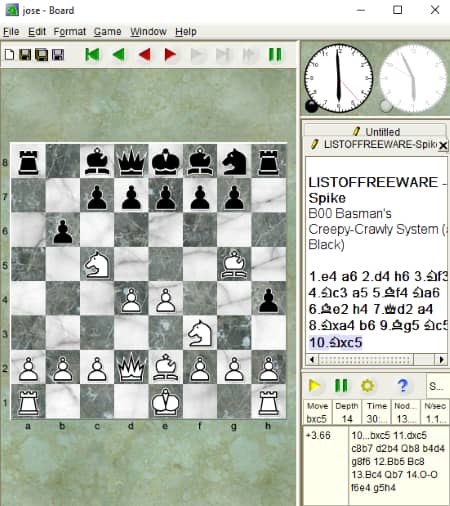This screenshot has width=450, height=506.
Task: Click the greyed forward arrow button
Action: click(197, 54)
